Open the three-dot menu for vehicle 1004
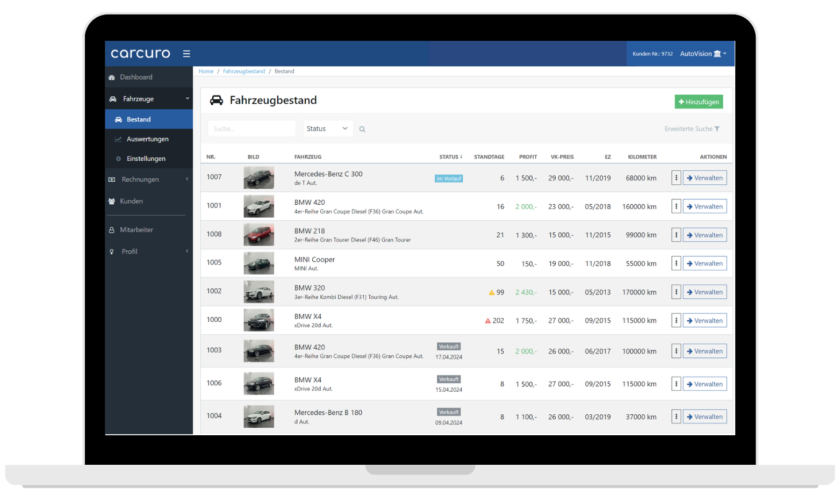Image resolution: width=840 pixels, height=504 pixels. [676, 416]
